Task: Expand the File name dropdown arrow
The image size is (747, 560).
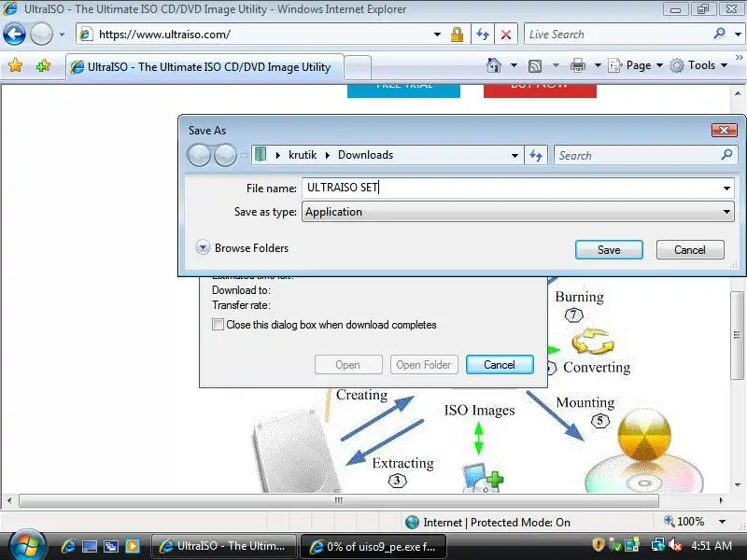Action: click(x=726, y=189)
